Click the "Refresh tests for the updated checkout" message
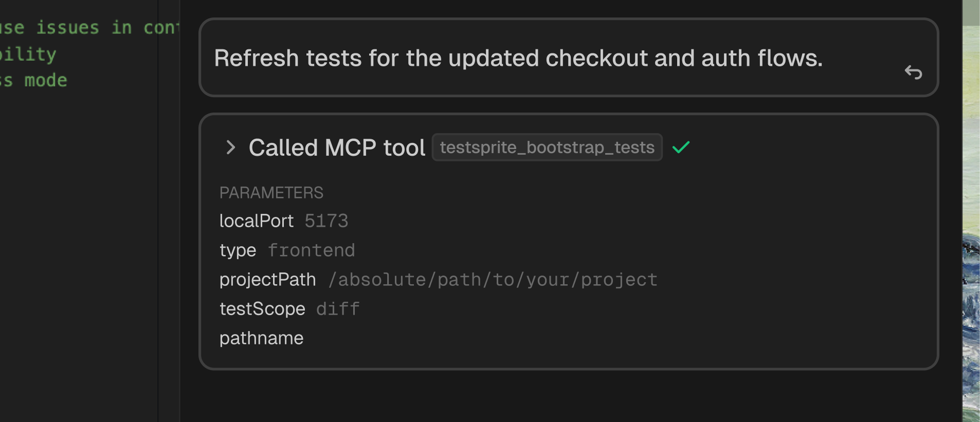Image resolution: width=980 pixels, height=422 pixels. pos(518,58)
